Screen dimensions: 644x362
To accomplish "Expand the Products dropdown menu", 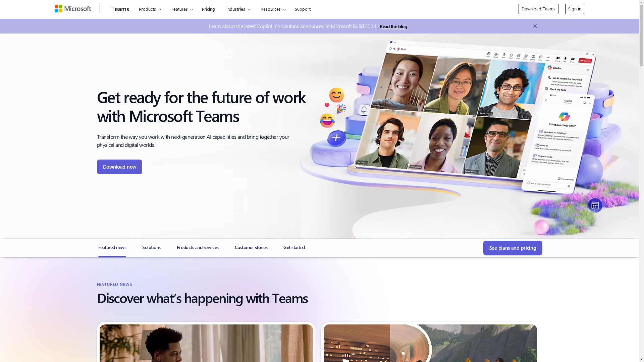I will [x=150, y=9].
